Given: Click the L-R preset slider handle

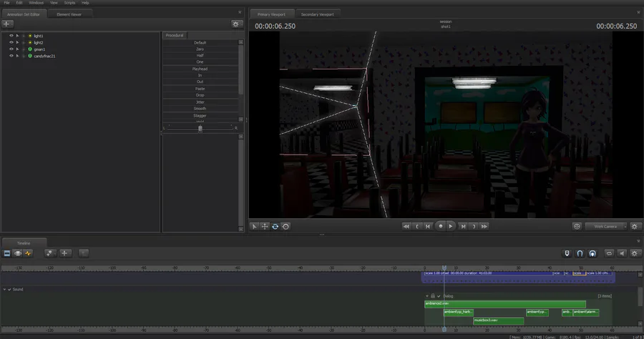Looking at the screenshot, I should click(200, 129).
